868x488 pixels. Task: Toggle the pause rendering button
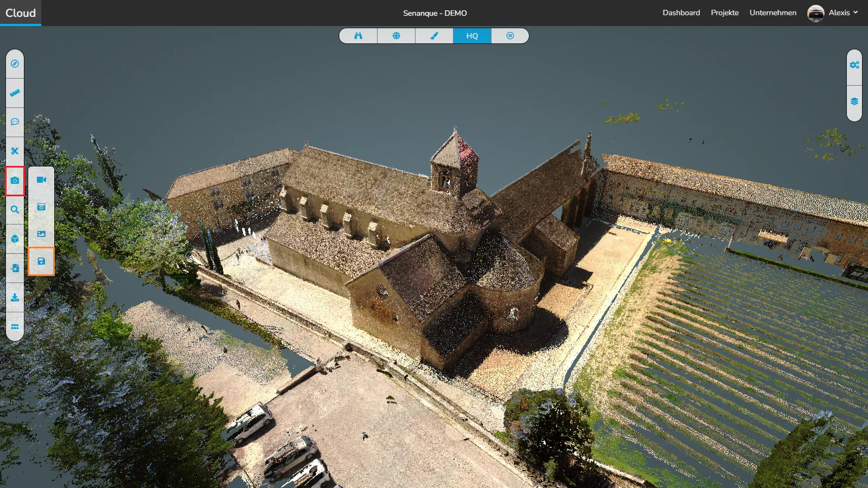pos(510,36)
